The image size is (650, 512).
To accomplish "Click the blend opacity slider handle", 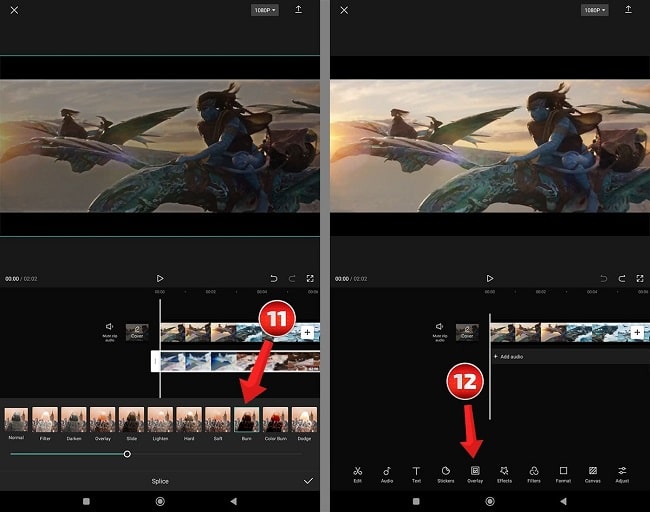I will pyautogui.click(x=127, y=454).
